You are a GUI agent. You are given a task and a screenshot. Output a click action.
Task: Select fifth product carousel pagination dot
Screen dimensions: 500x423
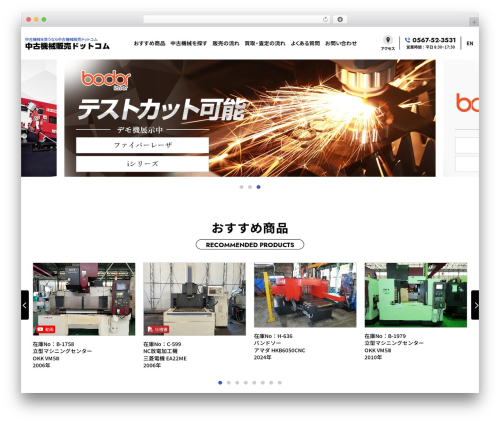click(254, 383)
